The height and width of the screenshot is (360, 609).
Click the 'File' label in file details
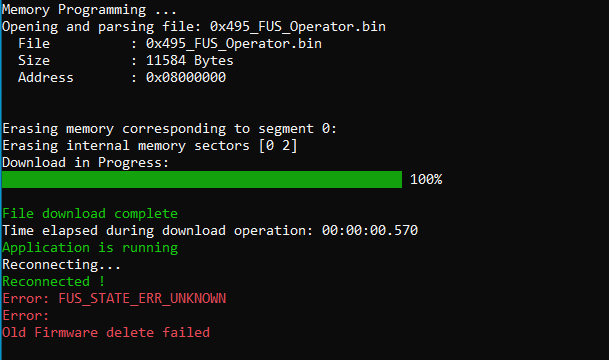pos(34,43)
